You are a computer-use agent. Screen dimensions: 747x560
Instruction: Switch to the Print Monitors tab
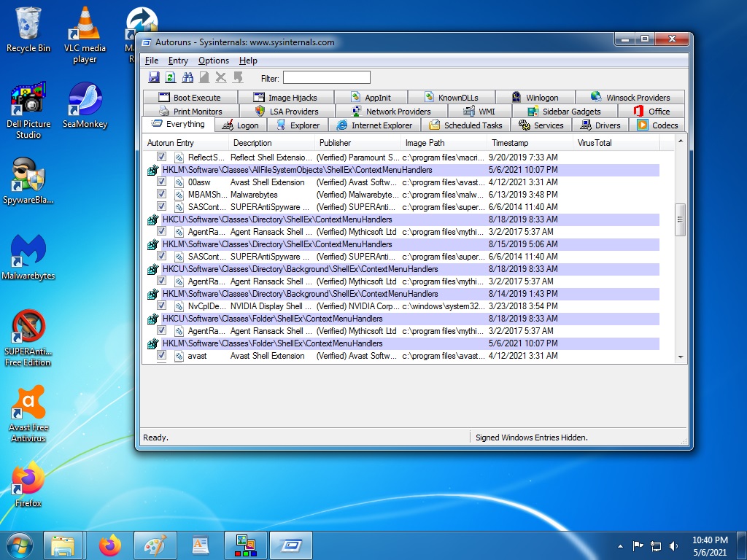coord(190,112)
